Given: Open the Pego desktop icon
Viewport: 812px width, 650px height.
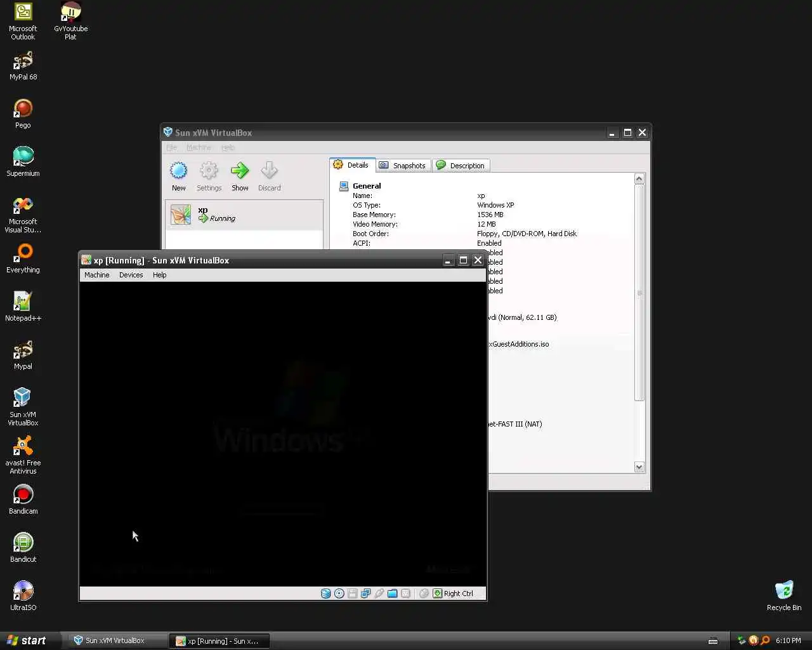Looking at the screenshot, I should point(23,114).
